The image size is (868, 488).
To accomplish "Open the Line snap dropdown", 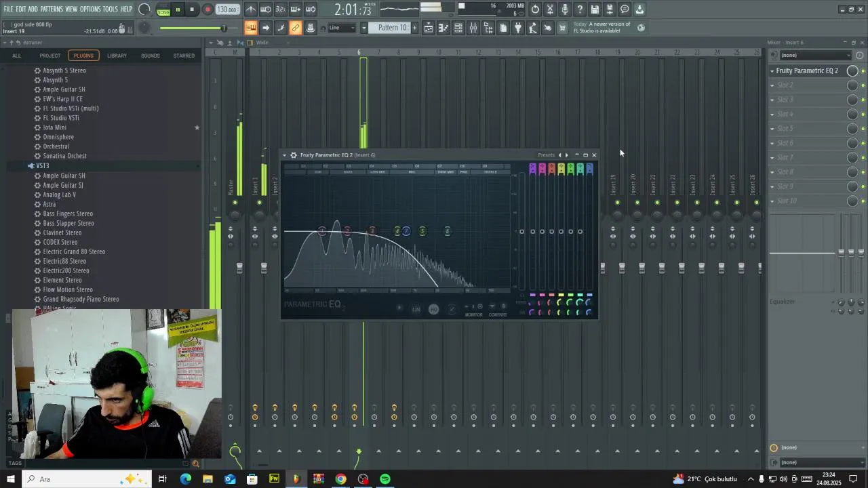I will click(342, 28).
